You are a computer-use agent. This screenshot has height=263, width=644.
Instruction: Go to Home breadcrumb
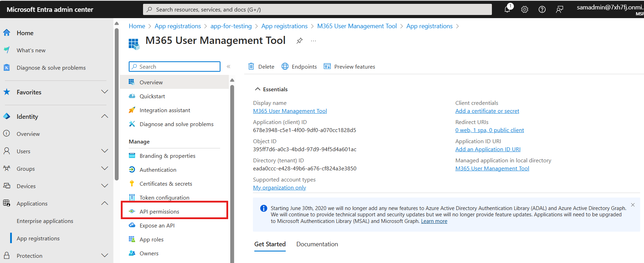tap(137, 26)
